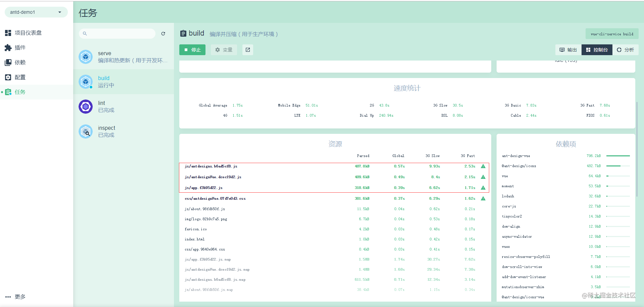Switch to the 分析 analysis view
Image resolution: width=644 pixels, height=307 pixels.
625,49
